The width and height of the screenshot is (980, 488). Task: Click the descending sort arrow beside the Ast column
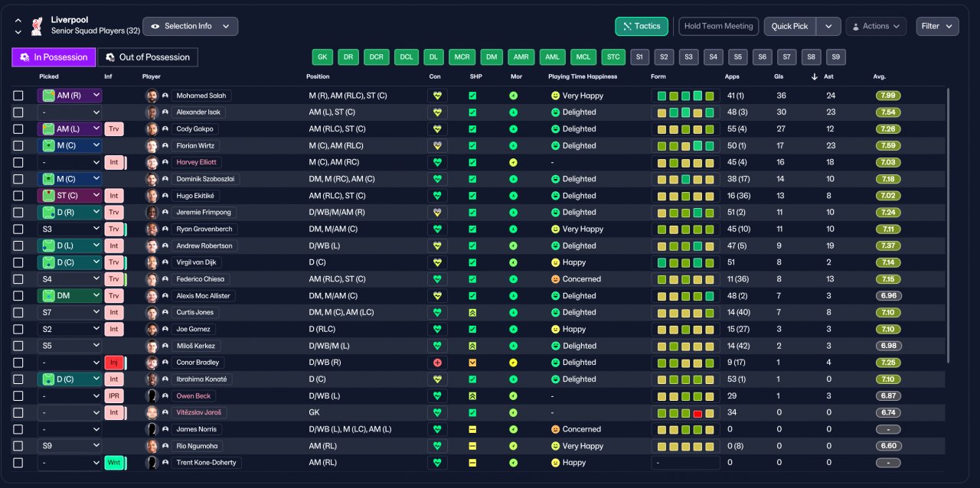[x=815, y=76]
